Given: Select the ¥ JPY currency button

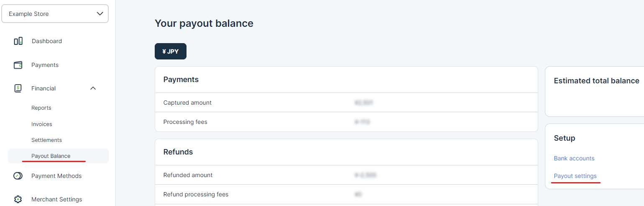Looking at the screenshot, I should (x=171, y=51).
